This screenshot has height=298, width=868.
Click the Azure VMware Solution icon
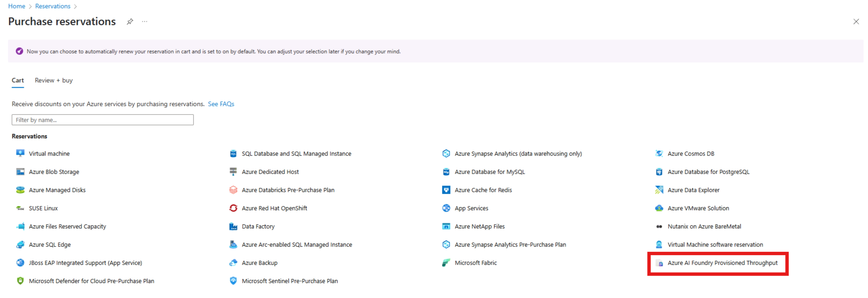coord(659,208)
